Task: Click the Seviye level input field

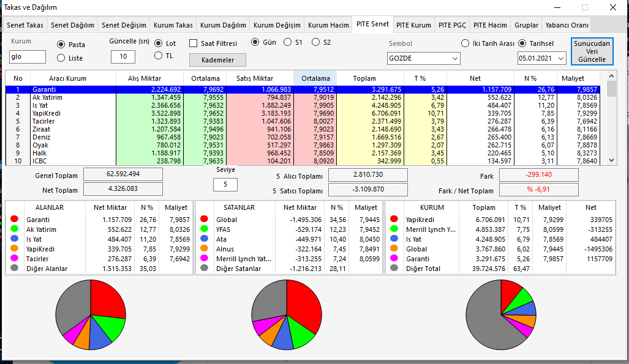Action: click(225, 184)
